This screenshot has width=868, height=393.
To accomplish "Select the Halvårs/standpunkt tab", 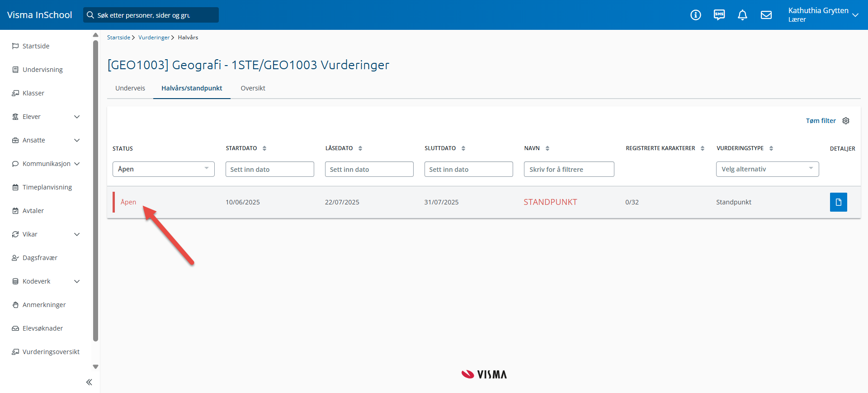I will [x=192, y=88].
